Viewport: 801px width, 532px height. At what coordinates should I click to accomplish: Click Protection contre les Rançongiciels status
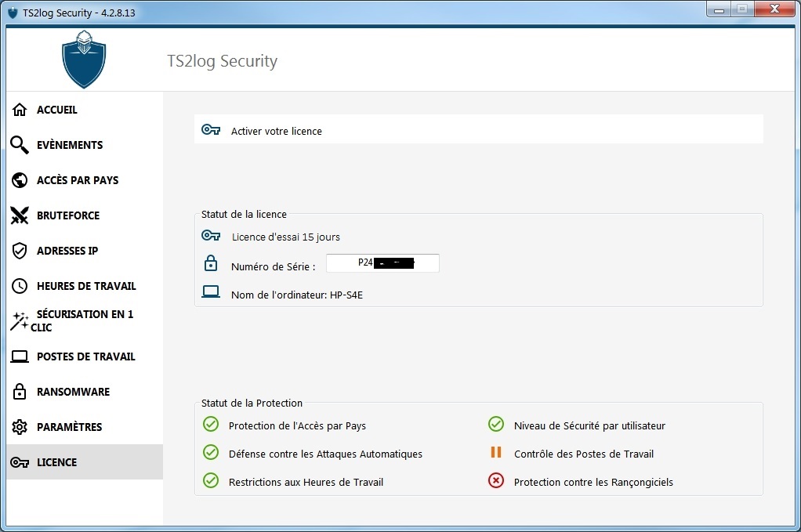[x=593, y=482]
